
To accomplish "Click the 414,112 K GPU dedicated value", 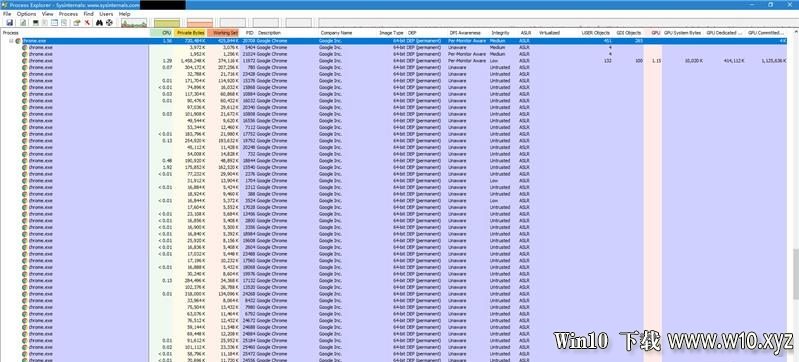I will 734,60.
